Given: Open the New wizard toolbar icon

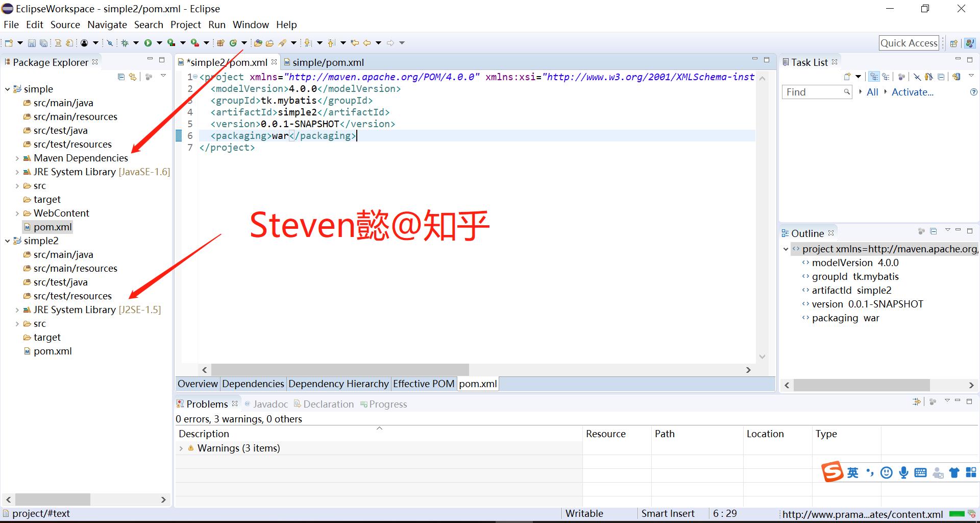Looking at the screenshot, I should click(8, 43).
